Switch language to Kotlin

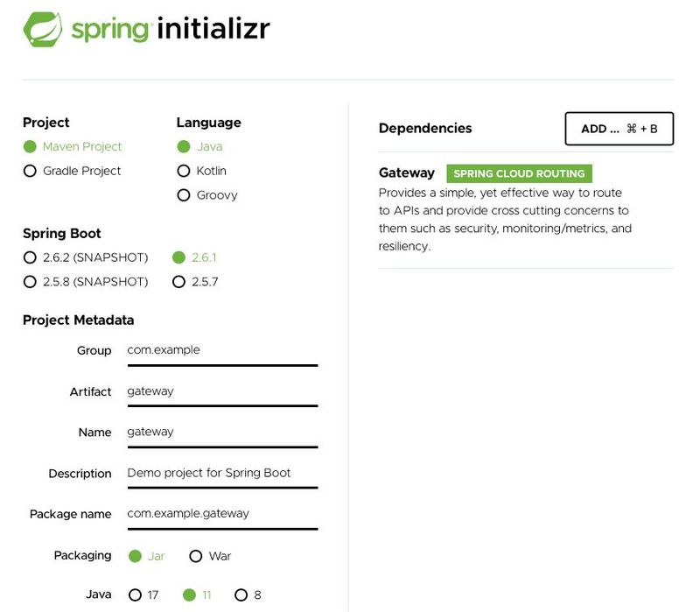[x=184, y=172]
